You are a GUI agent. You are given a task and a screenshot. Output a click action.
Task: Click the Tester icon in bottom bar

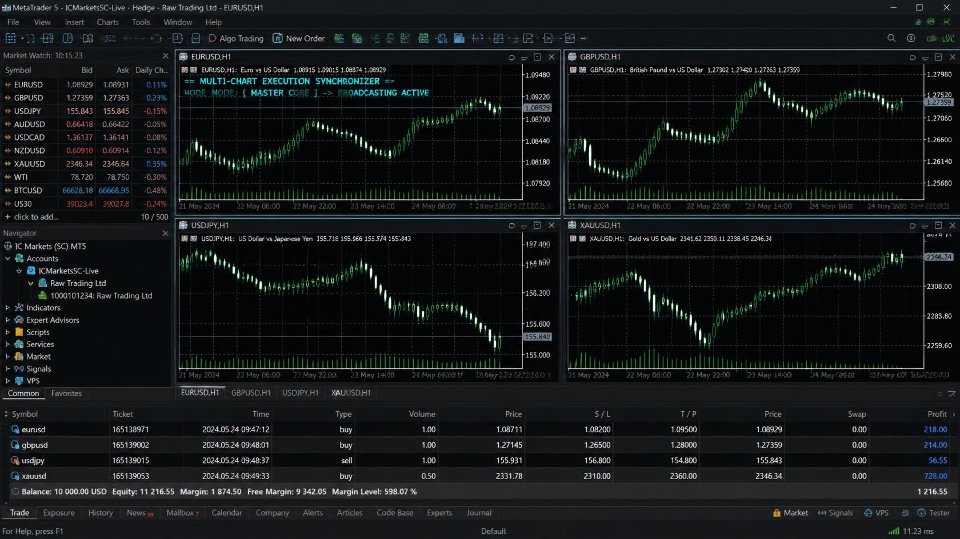921,513
